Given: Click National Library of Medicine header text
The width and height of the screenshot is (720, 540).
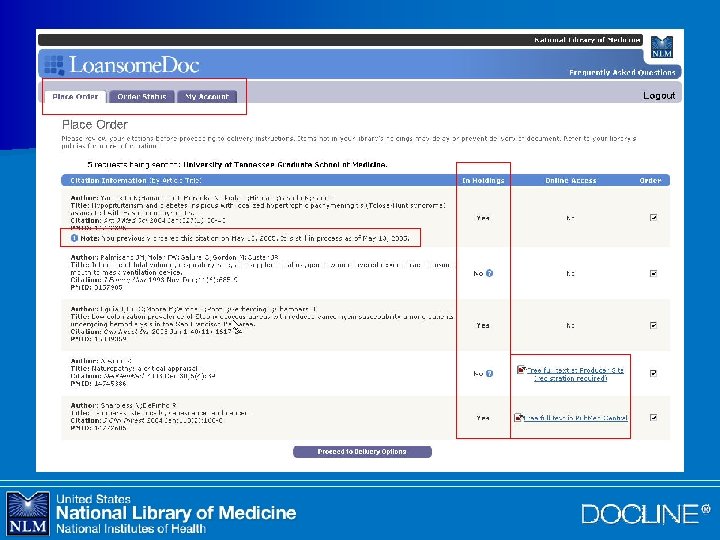Looking at the screenshot, I should tap(587, 40).
